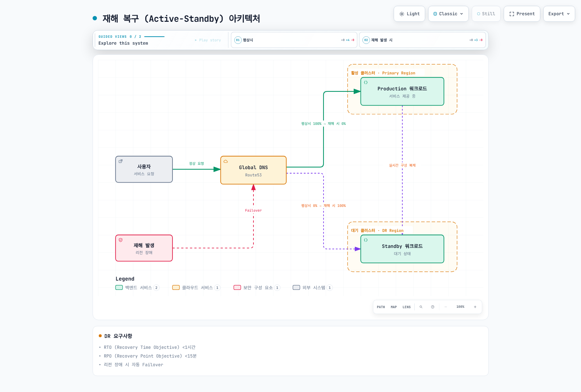Image resolution: width=581 pixels, height=392 pixels.
Task: Toggle 외부 시스템 legend filter
Action: 313,287
